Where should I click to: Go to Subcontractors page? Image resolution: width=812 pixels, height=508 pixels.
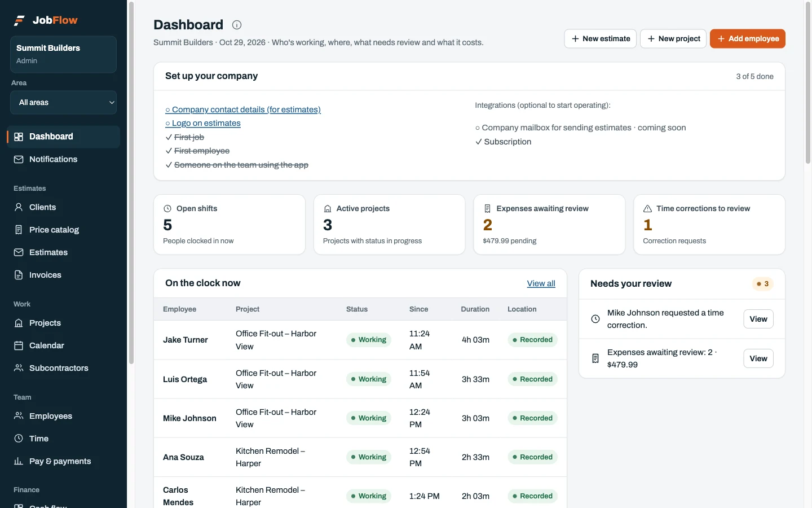click(64, 368)
